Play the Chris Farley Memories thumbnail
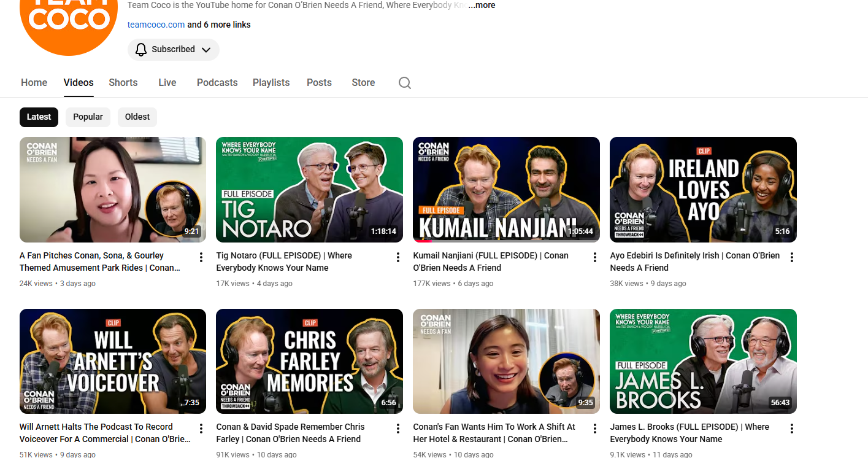 click(x=310, y=361)
